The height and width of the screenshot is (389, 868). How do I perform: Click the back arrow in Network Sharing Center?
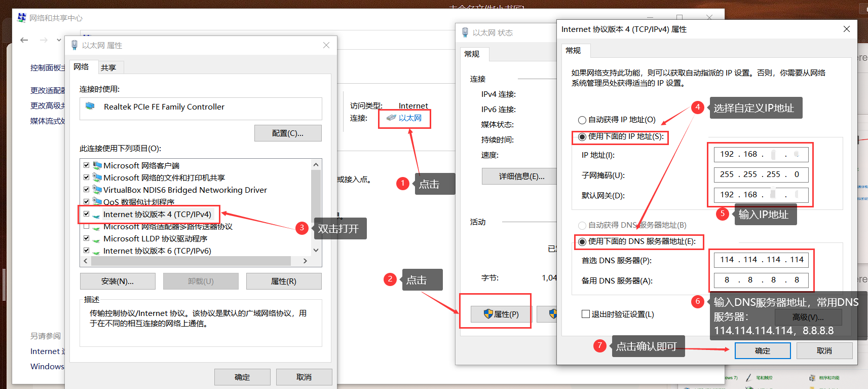tap(24, 40)
